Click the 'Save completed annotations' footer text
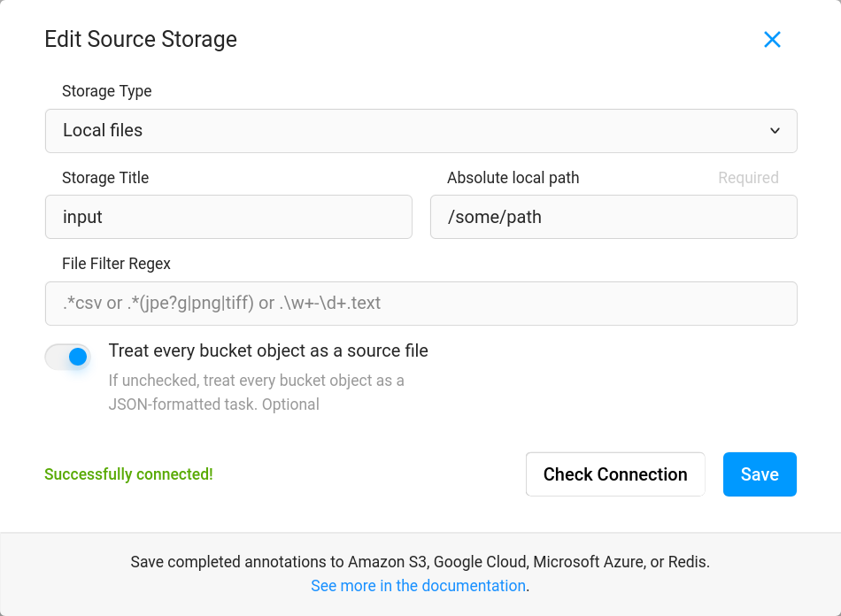The height and width of the screenshot is (616, 841). pyautogui.click(x=420, y=562)
